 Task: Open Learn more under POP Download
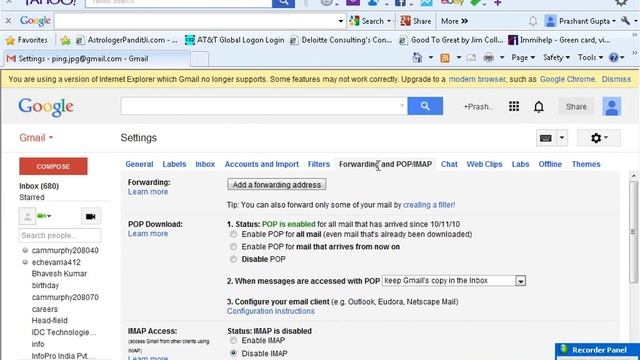coord(148,233)
